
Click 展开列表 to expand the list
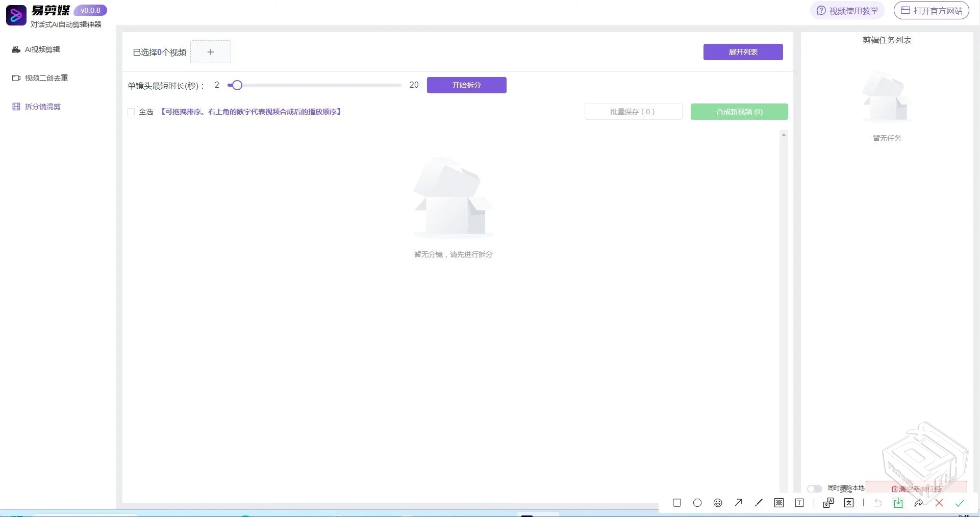[x=743, y=51]
